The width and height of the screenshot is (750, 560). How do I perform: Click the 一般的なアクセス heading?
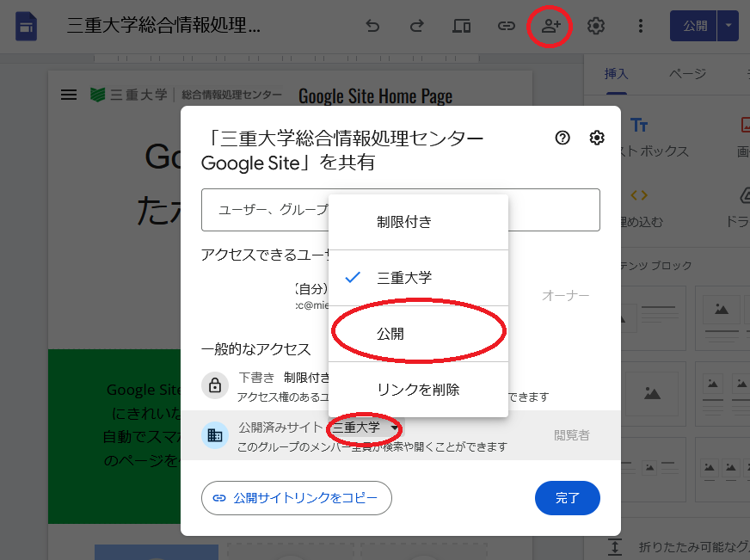pyautogui.click(x=256, y=349)
